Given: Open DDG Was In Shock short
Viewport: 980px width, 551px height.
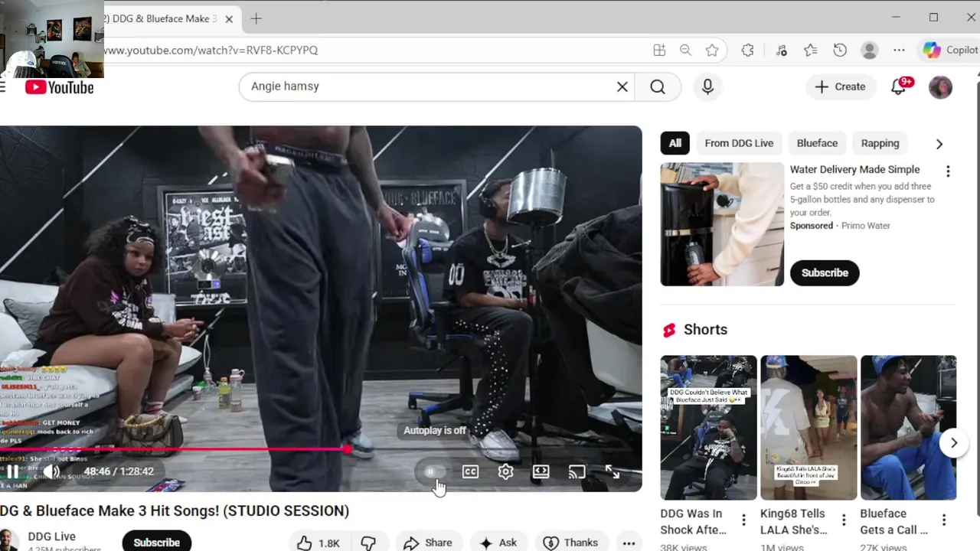Looking at the screenshot, I should click(x=708, y=427).
